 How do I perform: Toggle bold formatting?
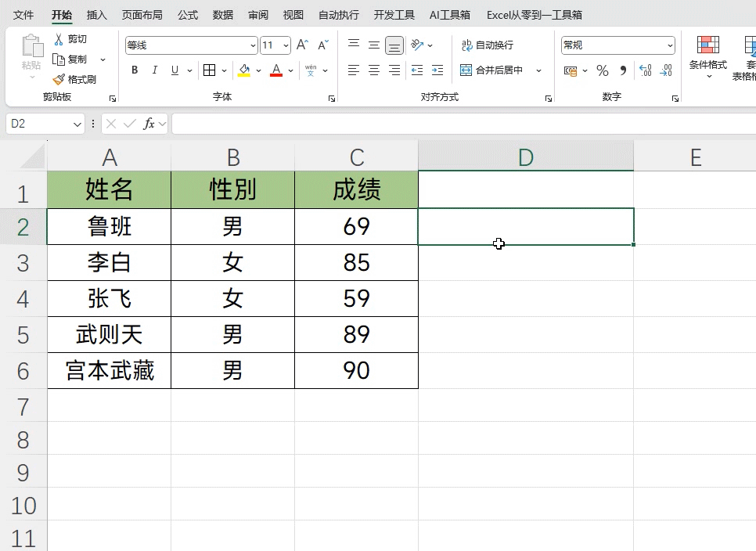(x=135, y=70)
